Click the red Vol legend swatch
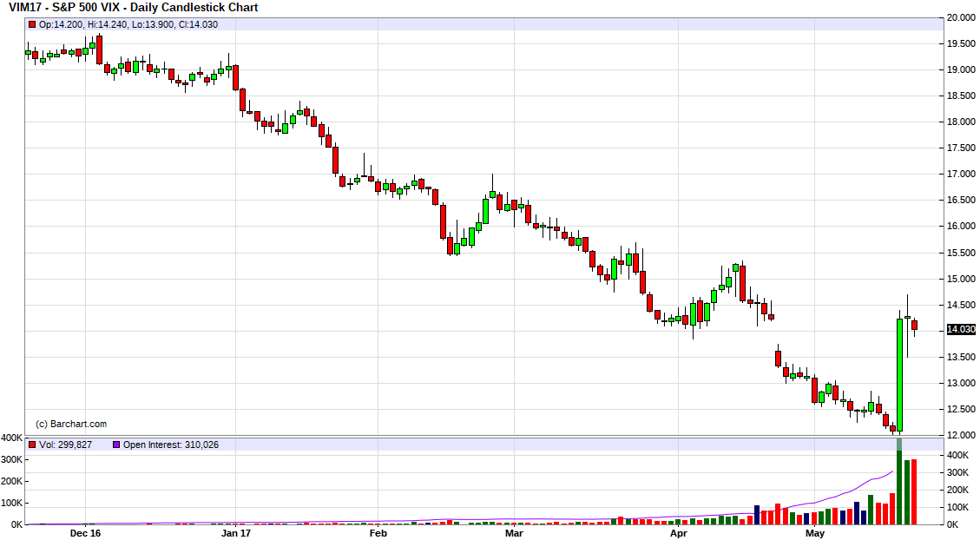The height and width of the screenshot is (560, 980). point(32,445)
